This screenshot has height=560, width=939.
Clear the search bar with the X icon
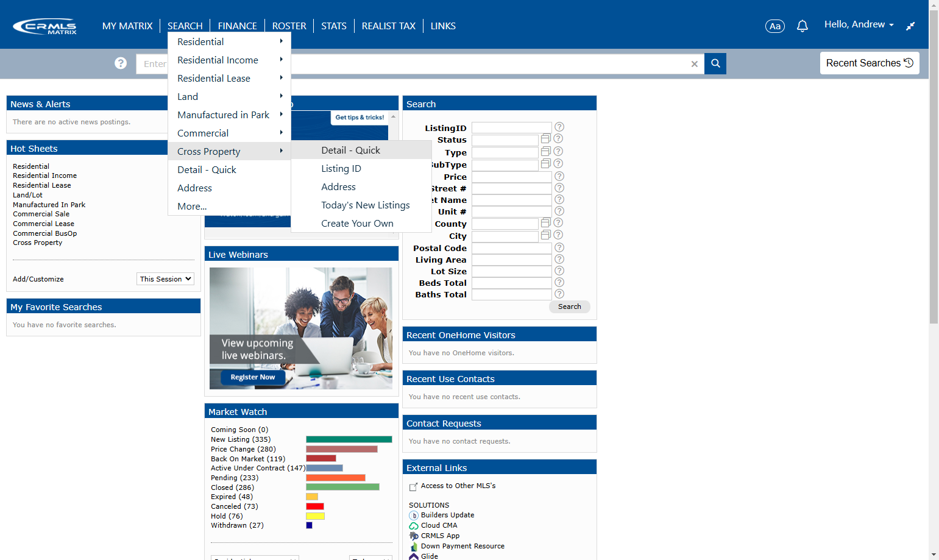[694, 64]
